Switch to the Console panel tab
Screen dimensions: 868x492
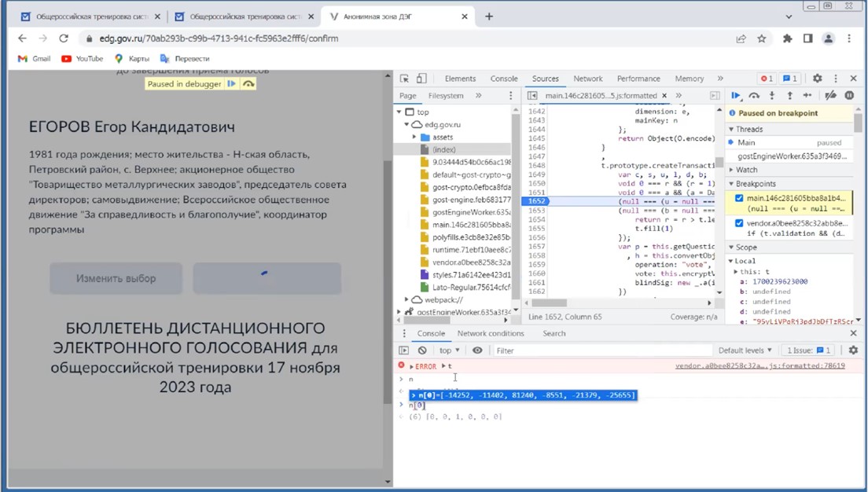click(504, 79)
